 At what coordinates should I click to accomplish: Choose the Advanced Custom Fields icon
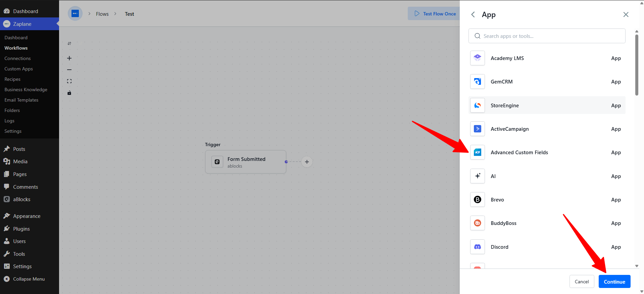tap(478, 152)
